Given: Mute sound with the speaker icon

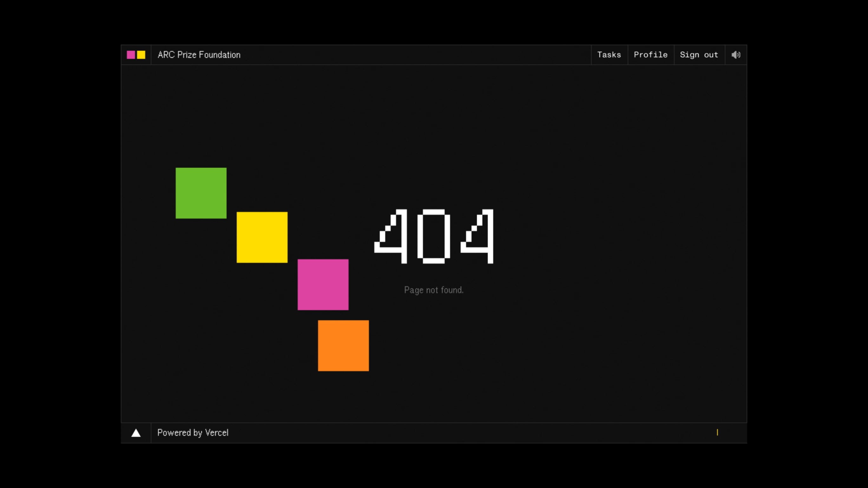Looking at the screenshot, I should pyautogui.click(x=736, y=55).
